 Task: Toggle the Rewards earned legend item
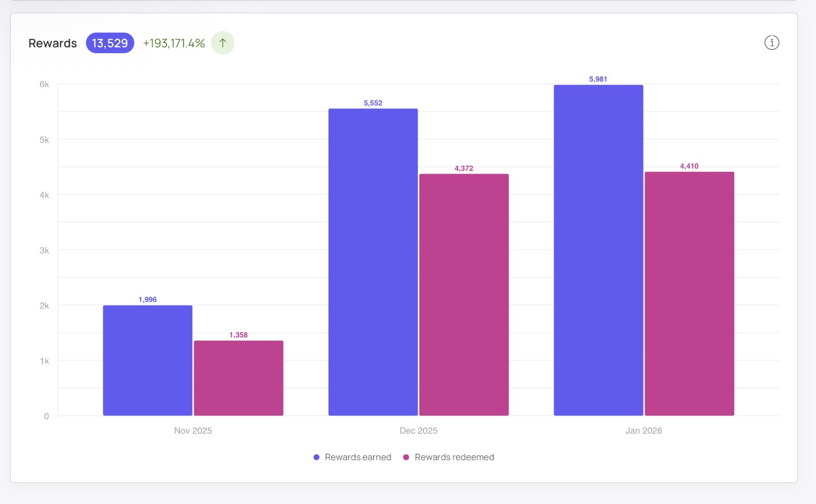(352, 457)
